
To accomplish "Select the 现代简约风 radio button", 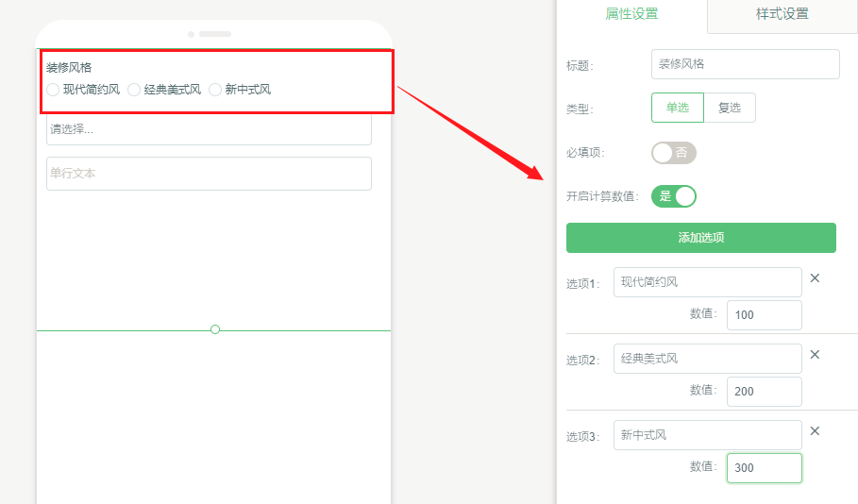I will coord(53,90).
